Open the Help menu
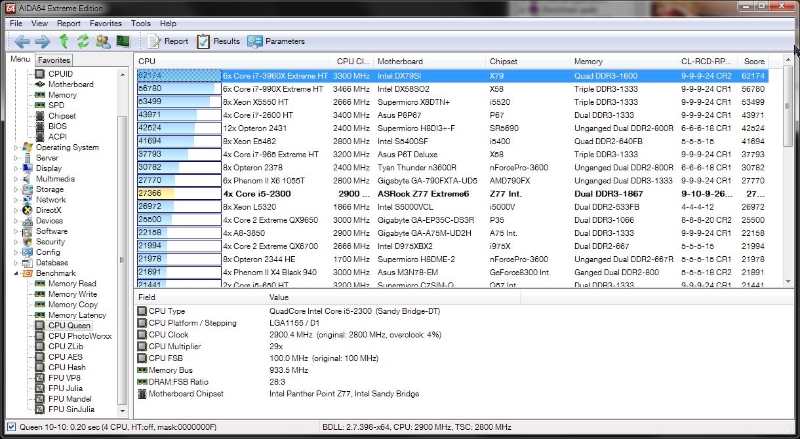 pos(168,23)
